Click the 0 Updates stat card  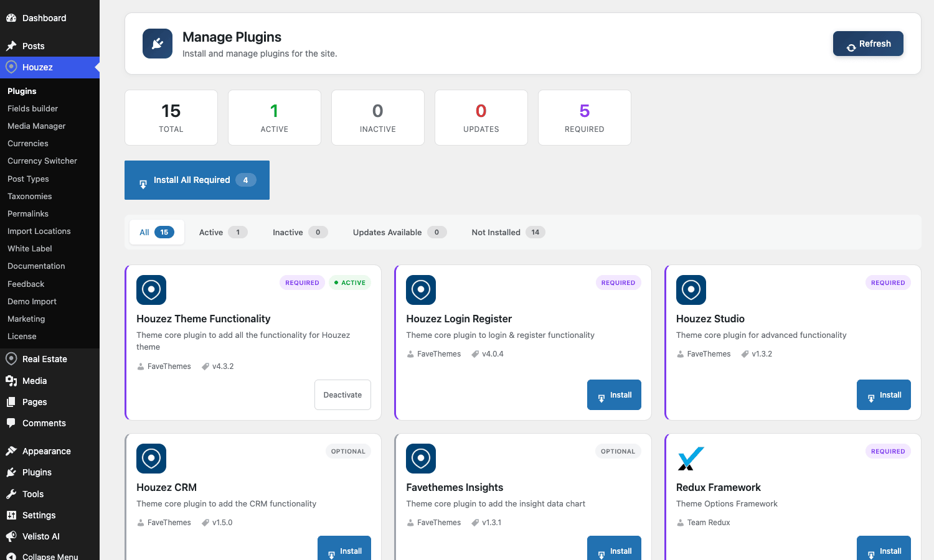point(481,118)
